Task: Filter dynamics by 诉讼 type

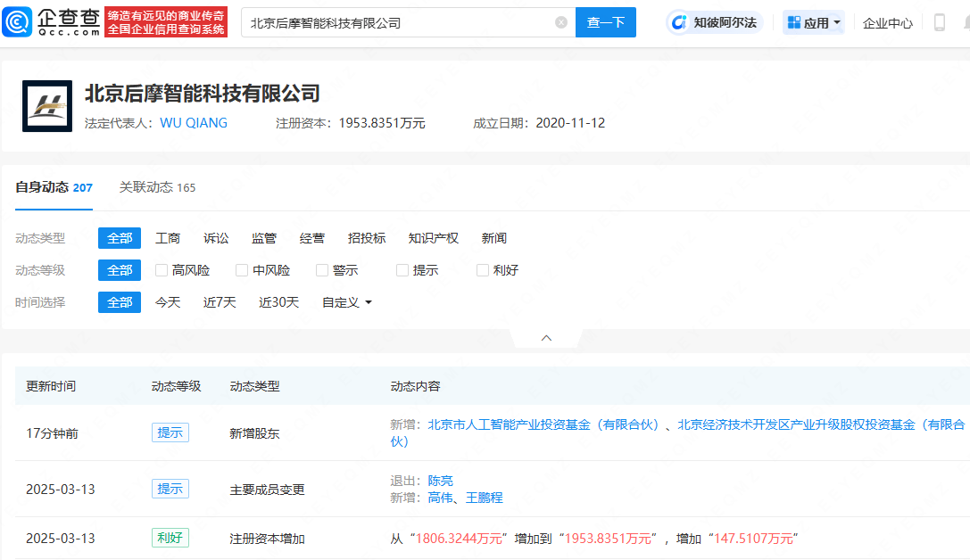Action: pos(216,238)
